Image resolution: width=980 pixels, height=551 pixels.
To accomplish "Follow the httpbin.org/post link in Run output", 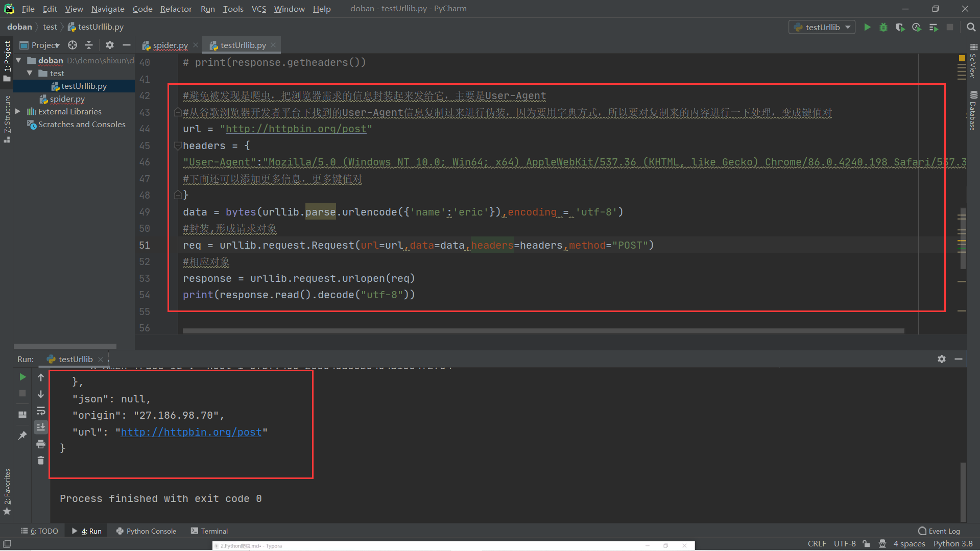I will pos(191,432).
